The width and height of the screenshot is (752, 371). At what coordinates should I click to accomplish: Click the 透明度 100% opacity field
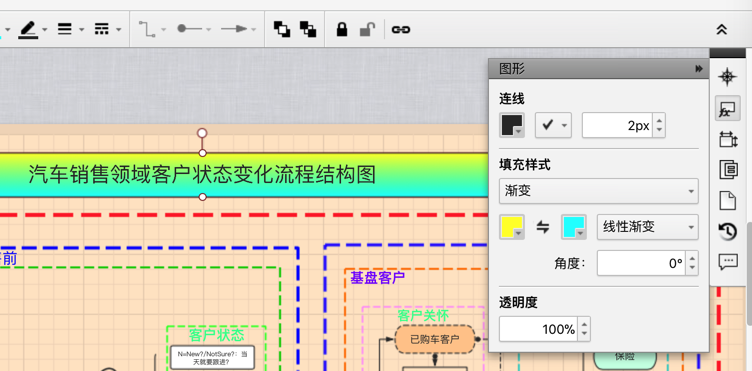tap(538, 329)
